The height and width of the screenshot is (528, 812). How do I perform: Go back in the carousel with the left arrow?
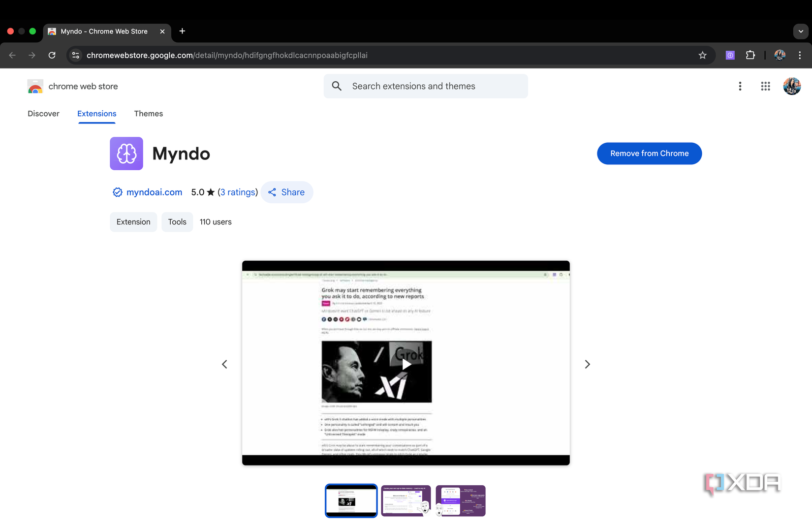point(224,364)
